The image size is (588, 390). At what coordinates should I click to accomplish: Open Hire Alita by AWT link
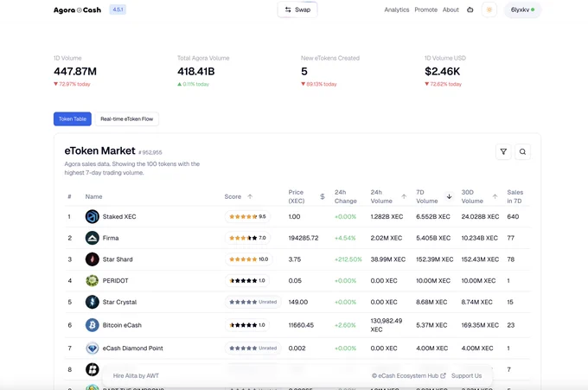click(x=136, y=376)
